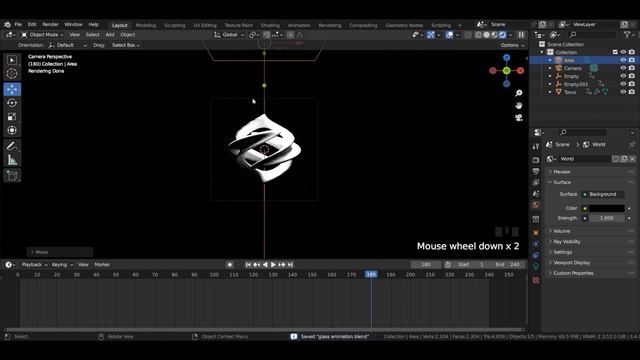Jump to the end frame
Viewport: 640px width, 360px height.
coord(291,264)
